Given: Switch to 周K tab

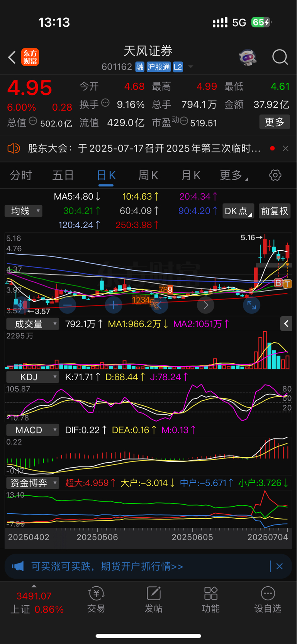Looking at the screenshot, I should pyautogui.click(x=148, y=176).
